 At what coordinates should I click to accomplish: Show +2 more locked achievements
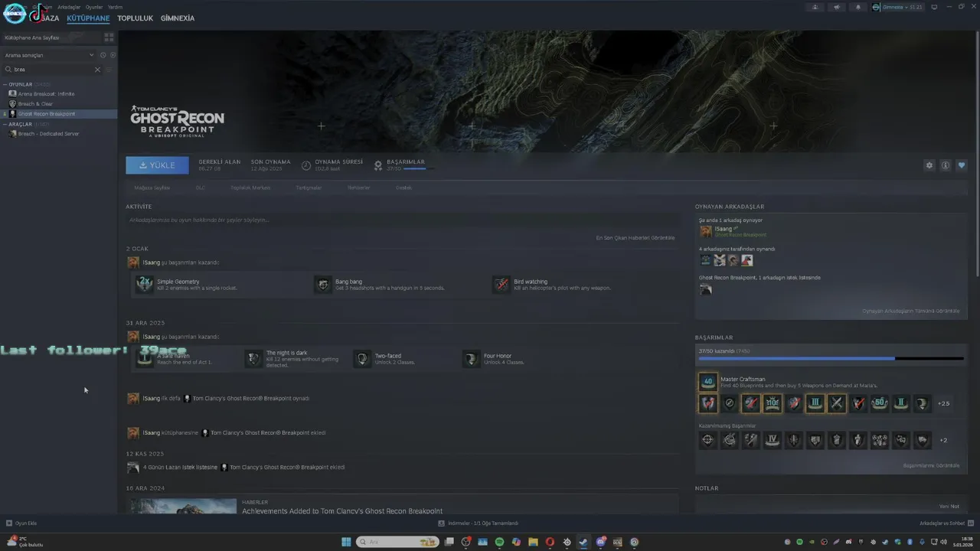coord(943,440)
